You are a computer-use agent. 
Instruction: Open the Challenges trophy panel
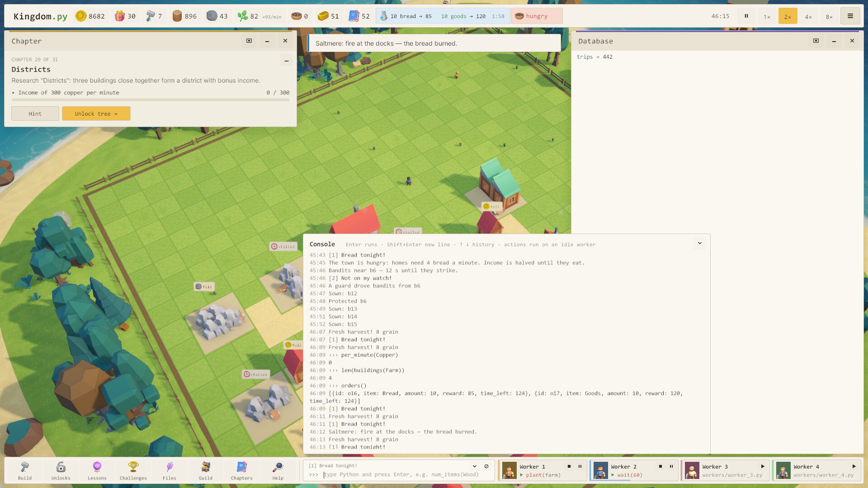tap(133, 470)
